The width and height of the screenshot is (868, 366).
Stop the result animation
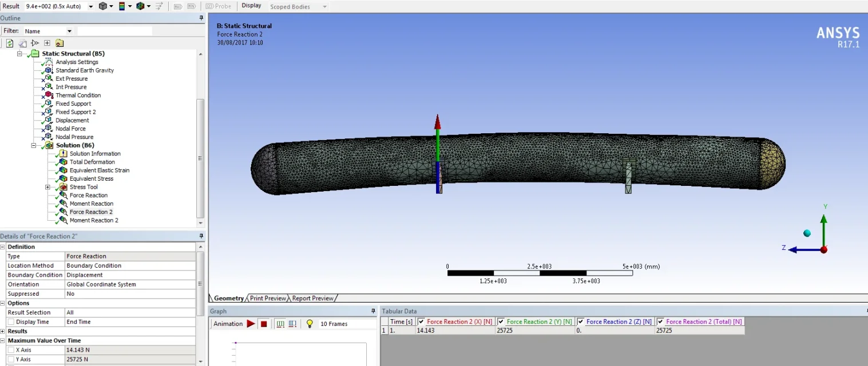pos(264,324)
